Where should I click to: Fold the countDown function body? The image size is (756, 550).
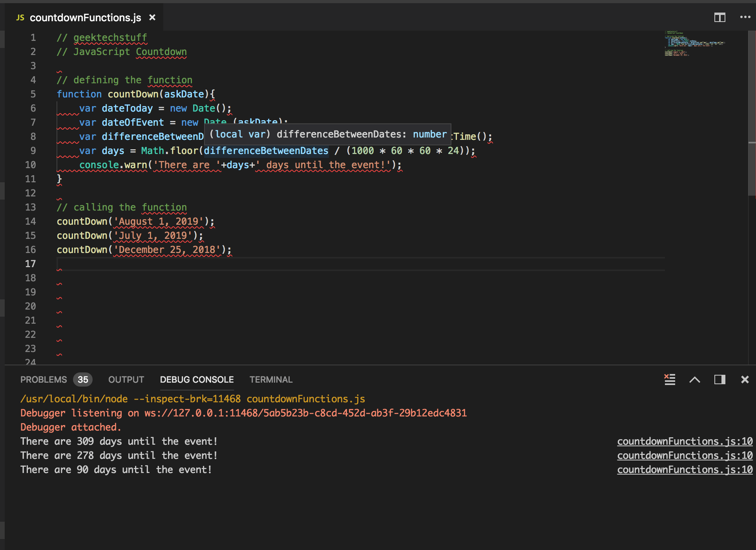pyautogui.click(x=47, y=94)
